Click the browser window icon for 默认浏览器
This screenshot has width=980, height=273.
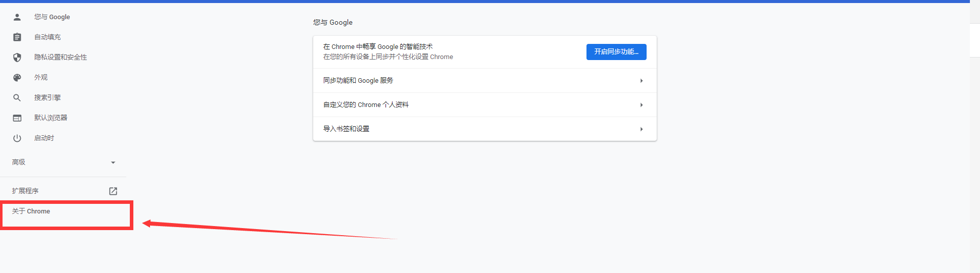[x=17, y=118]
